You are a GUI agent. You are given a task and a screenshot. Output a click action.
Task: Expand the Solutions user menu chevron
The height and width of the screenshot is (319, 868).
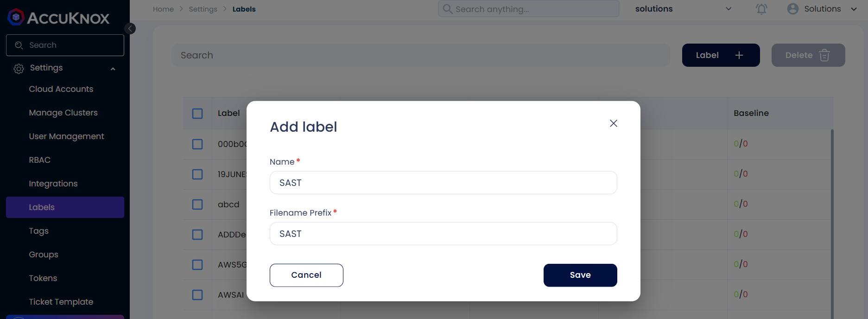[x=854, y=9]
